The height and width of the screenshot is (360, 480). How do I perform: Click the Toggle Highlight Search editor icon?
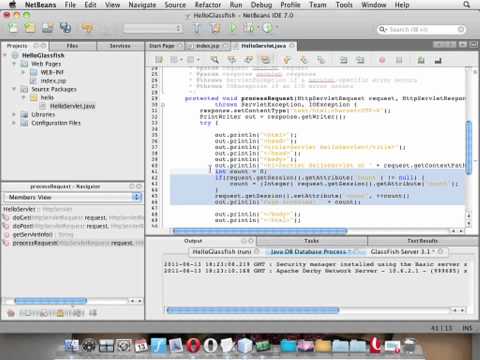pos(266,60)
